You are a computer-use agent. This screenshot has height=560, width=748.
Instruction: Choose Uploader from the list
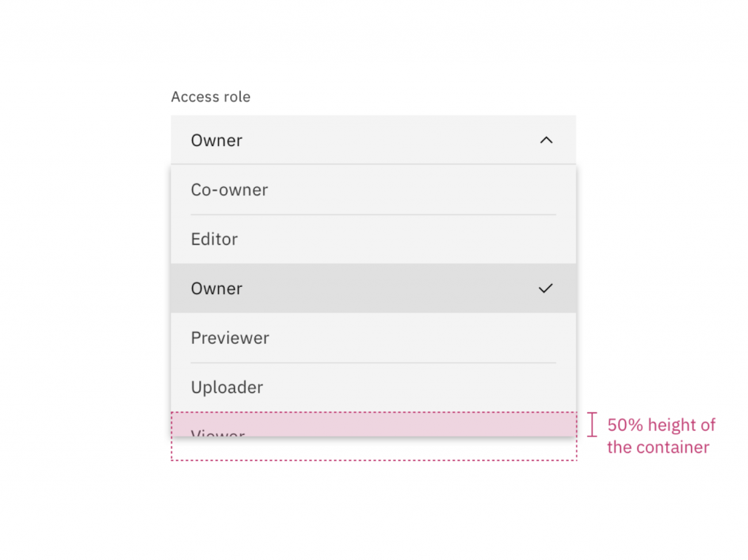[227, 388]
